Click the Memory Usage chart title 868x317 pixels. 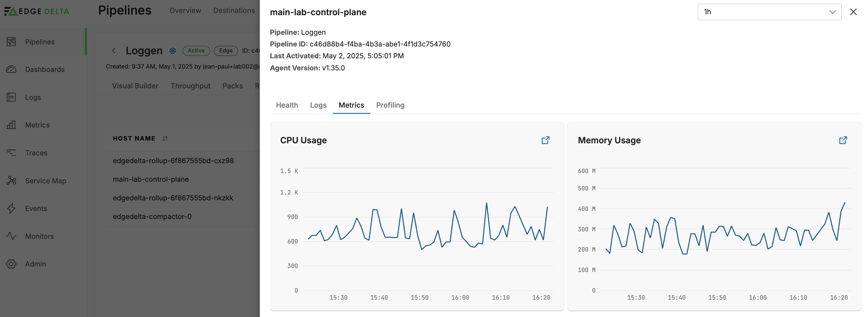(x=609, y=140)
